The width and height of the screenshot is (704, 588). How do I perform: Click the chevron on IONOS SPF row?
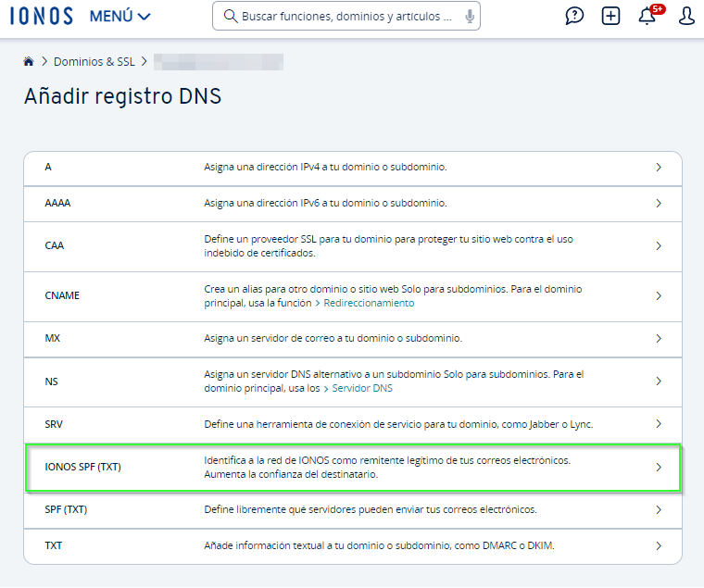659,468
